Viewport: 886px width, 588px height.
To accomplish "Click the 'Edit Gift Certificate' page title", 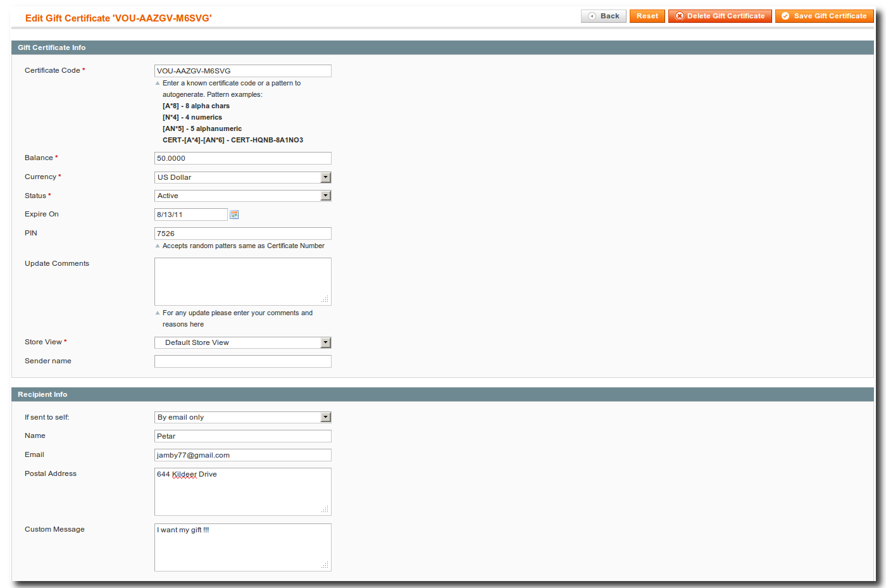I will point(118,18).
